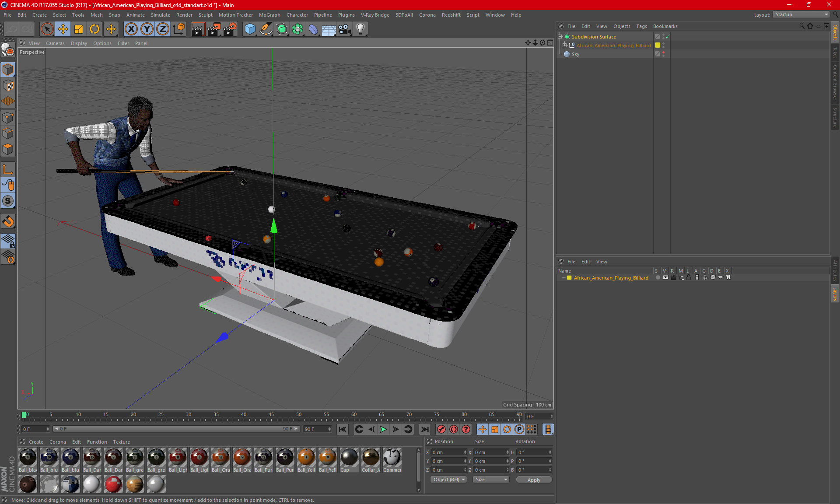The width and height of the screenshot is (840, 504).
Task: Collapse Subdivision Surface hierarchy
Action: (x=560, y=36)
